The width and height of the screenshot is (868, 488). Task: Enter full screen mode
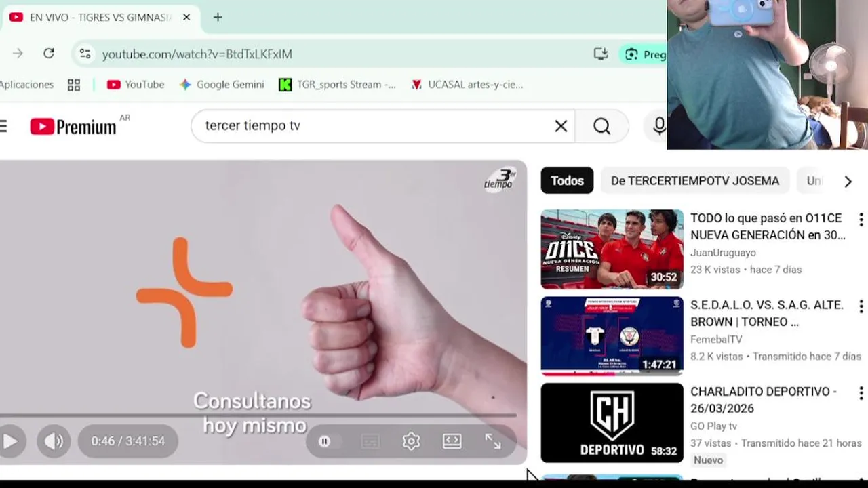pos(493,442)
